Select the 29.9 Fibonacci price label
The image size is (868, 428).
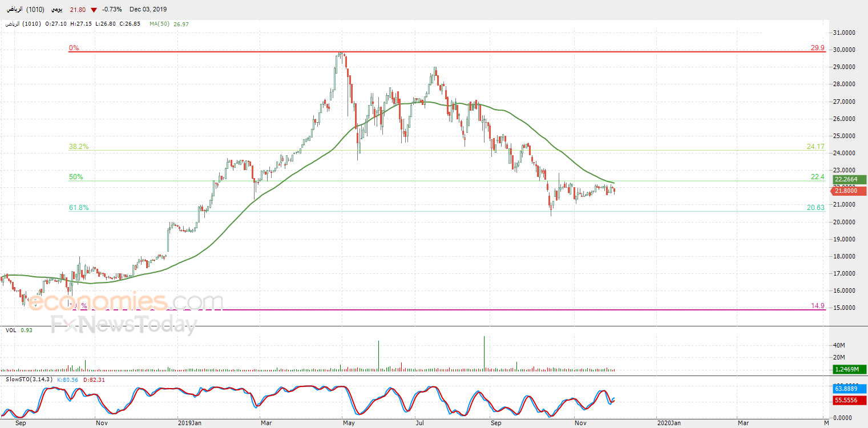click(818, 49)
